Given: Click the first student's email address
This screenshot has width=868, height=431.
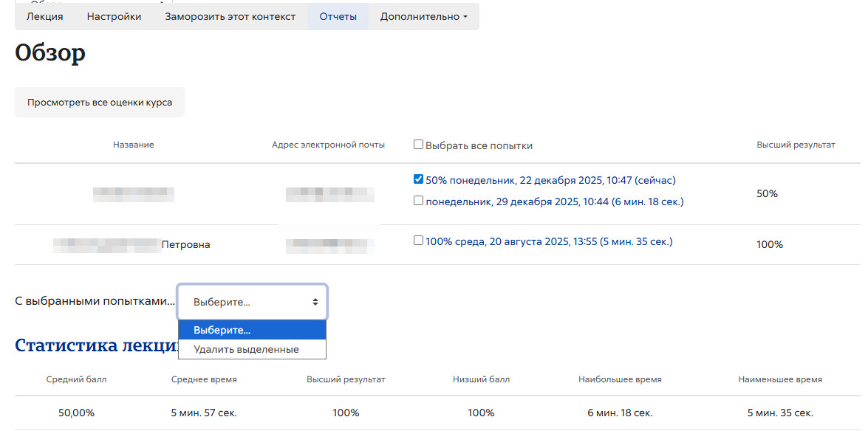Looking at the screenshot, I should [329, 194].
